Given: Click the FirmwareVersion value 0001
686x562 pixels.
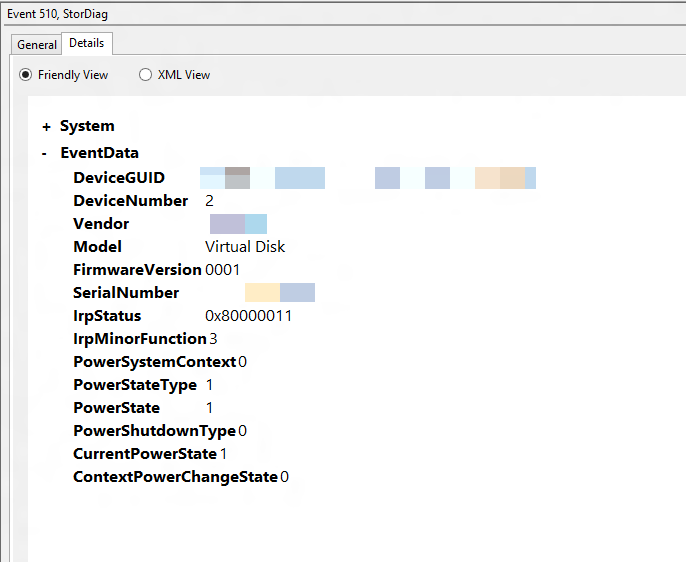Looking at the screenshot, I should [223, 270].
